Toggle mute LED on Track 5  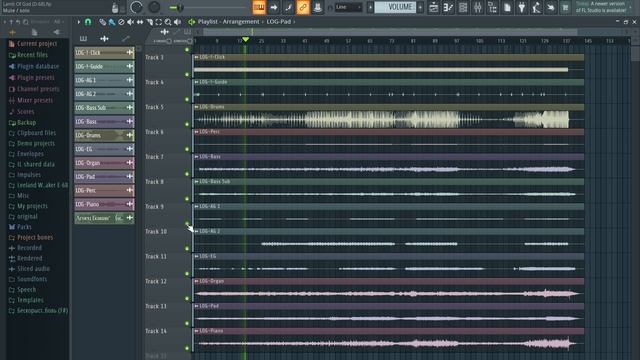[187, 124]
